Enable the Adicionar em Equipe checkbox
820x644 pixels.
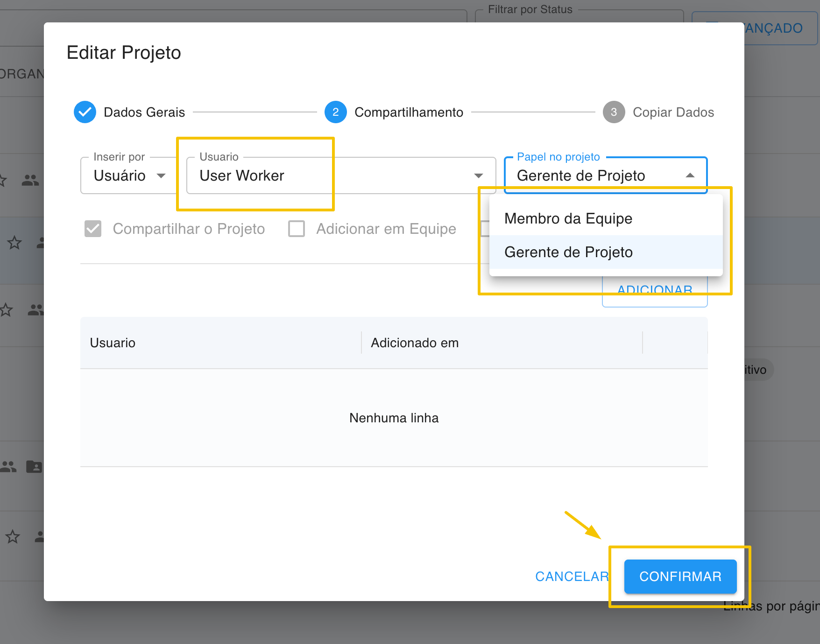pos(297,229)
